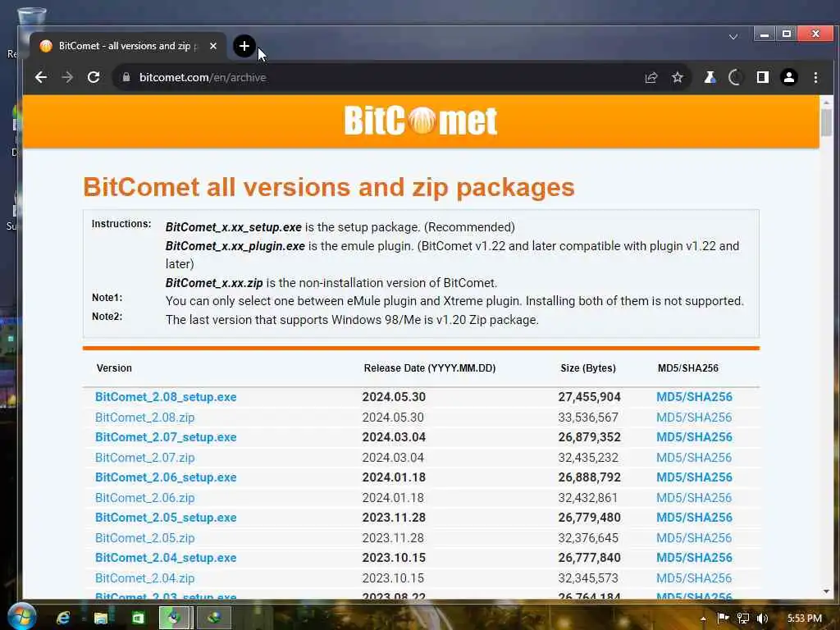Download BitComet_2.06.zip
Viewport: 840px width, 630px height.
144,498
